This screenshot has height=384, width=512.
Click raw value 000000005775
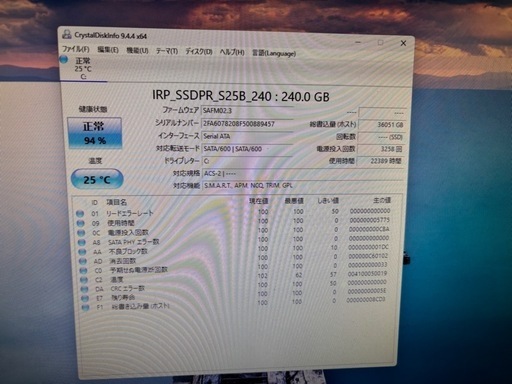[369, 220]
